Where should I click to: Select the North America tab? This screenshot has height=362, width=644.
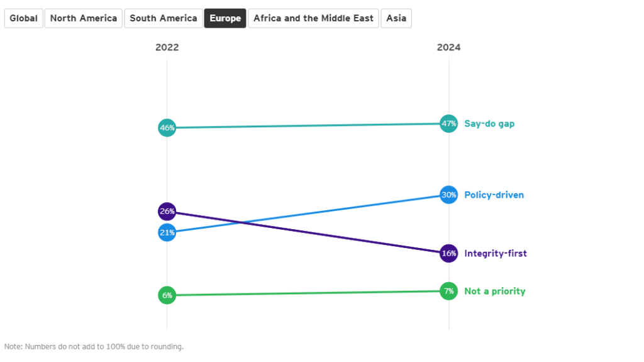pyautogui.click(x=84, y=18)
